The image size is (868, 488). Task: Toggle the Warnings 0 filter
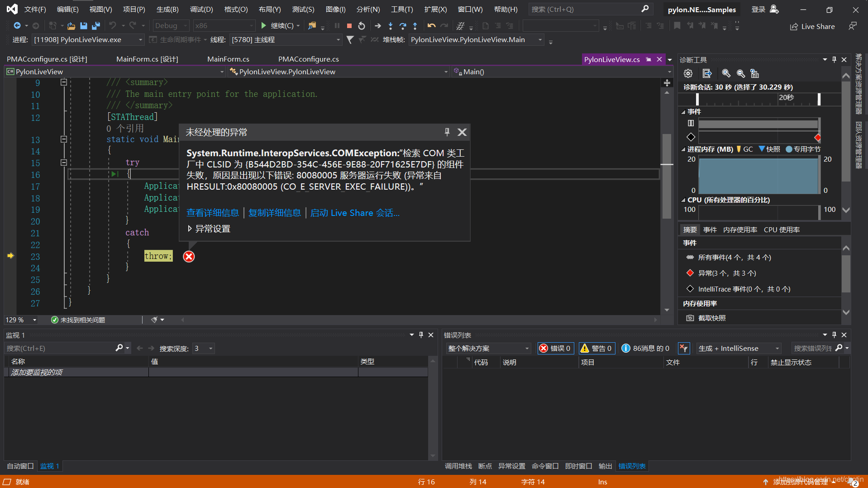point(596,348)
